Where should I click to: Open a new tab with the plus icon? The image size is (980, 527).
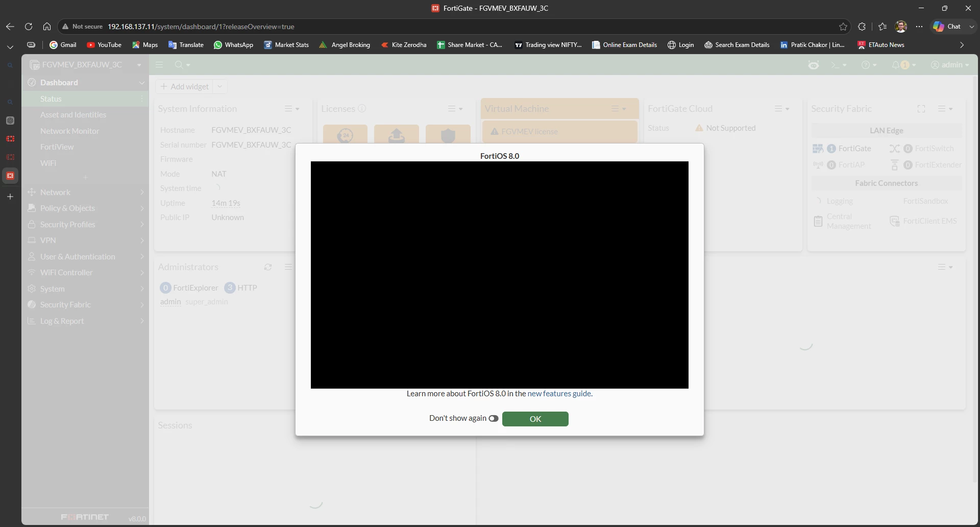tap(10, 197)
